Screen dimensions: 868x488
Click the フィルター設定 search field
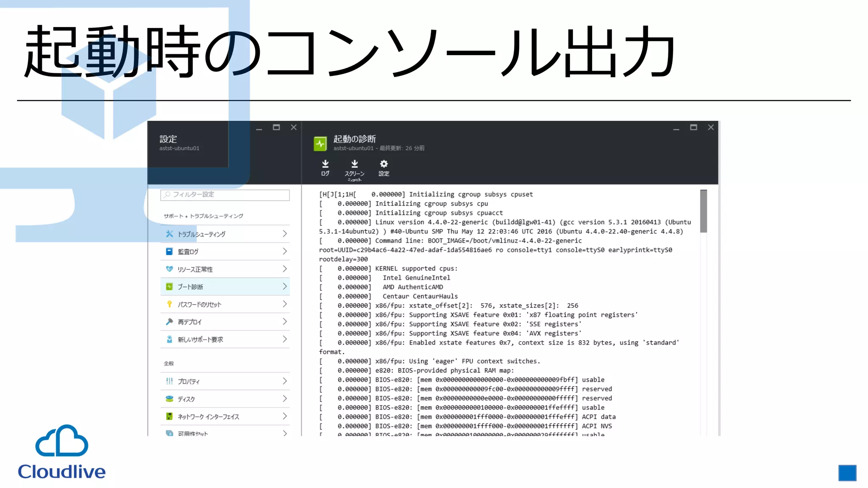click(225, 194)
